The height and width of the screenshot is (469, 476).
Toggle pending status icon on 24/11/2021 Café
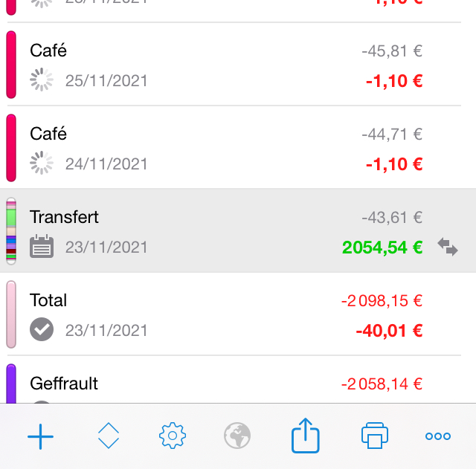(42, 164)
